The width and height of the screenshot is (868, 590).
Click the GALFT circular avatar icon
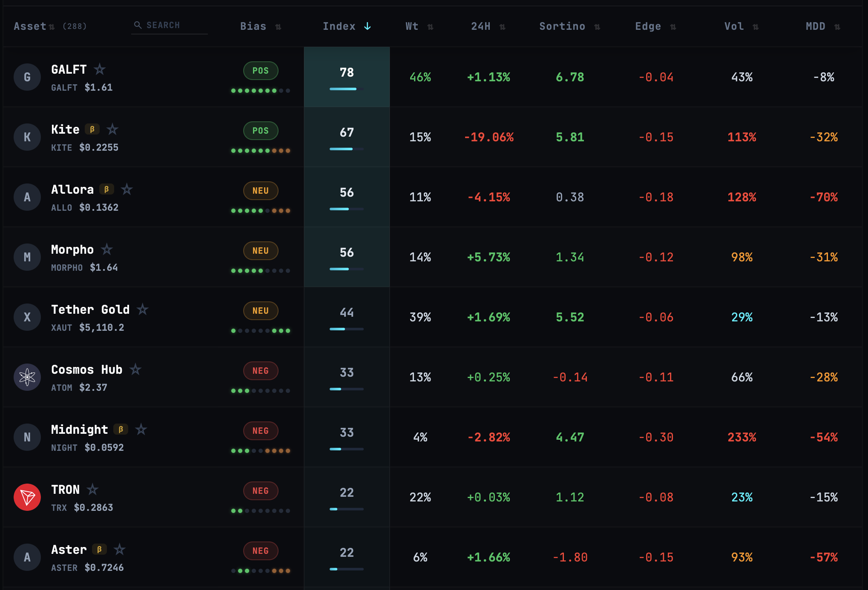tap(27, 77)
